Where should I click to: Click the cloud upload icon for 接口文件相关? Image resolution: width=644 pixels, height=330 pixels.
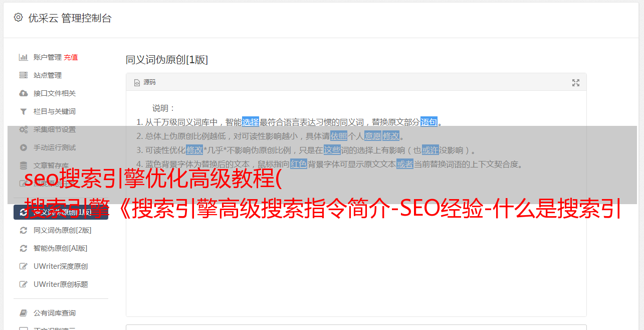[x=23, y=93]
